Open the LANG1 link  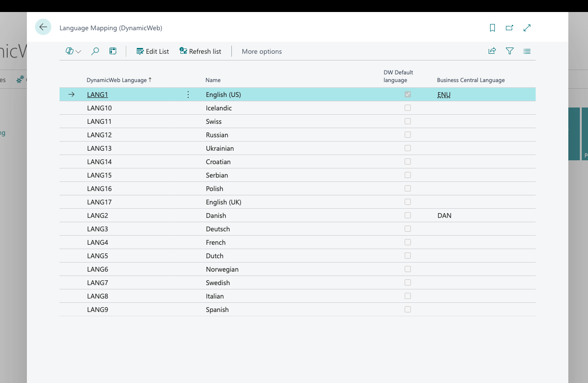97,95
